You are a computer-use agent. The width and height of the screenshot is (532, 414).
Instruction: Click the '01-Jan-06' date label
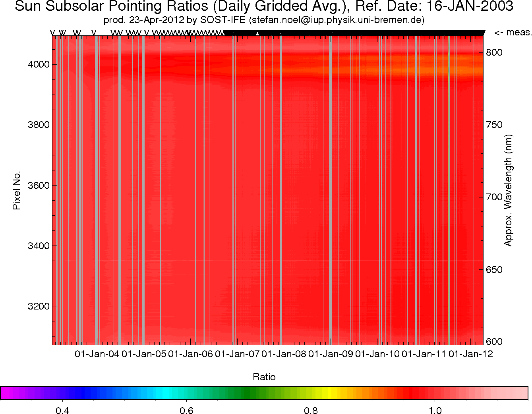coord(191,354)
